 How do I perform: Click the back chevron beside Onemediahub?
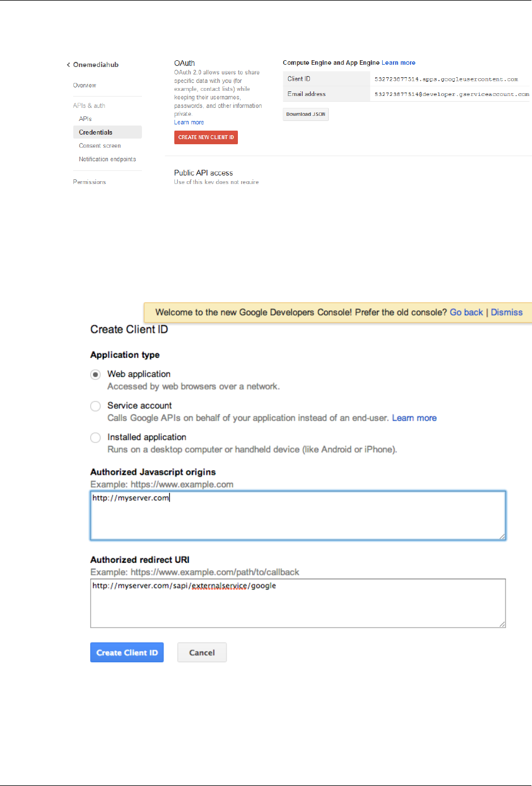(x=68, y=65)
